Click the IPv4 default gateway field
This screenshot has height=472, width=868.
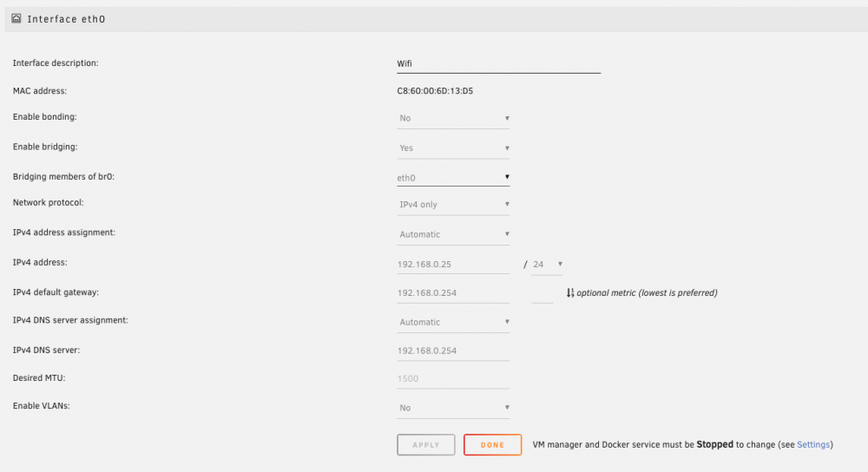(x=453, y=292)
